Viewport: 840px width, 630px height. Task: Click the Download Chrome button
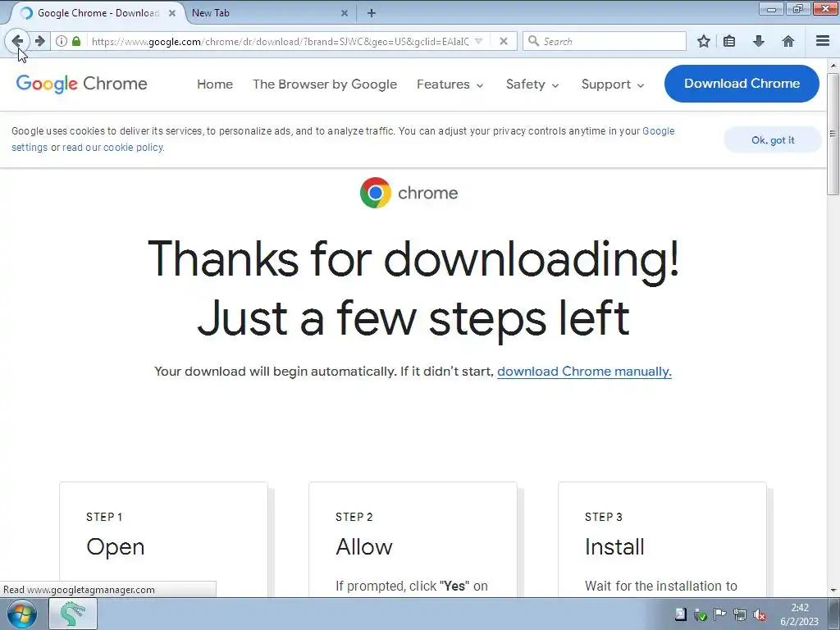click(x=742, y=84)
